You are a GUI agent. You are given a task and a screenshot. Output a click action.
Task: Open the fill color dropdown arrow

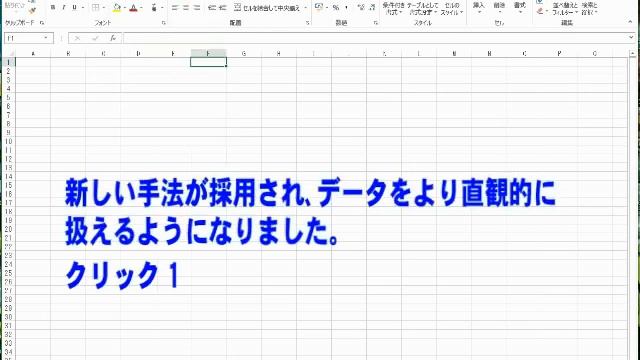[124, 8]
